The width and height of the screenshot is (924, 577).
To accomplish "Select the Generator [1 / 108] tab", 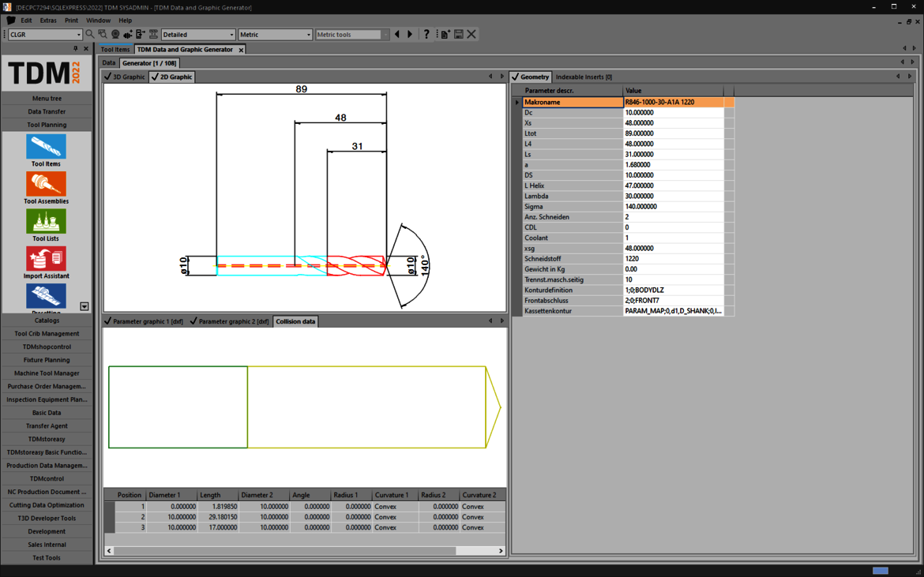I will tap(149, 63).
